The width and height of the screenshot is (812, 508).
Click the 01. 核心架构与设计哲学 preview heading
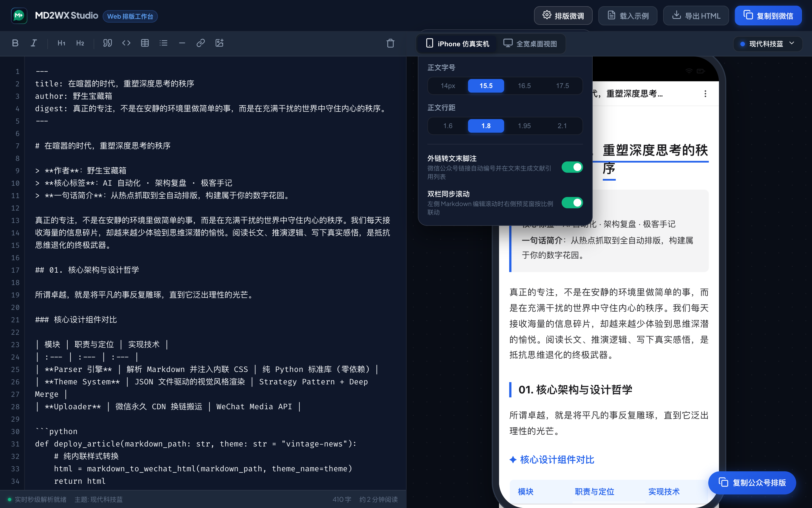(x=575, y=390)
